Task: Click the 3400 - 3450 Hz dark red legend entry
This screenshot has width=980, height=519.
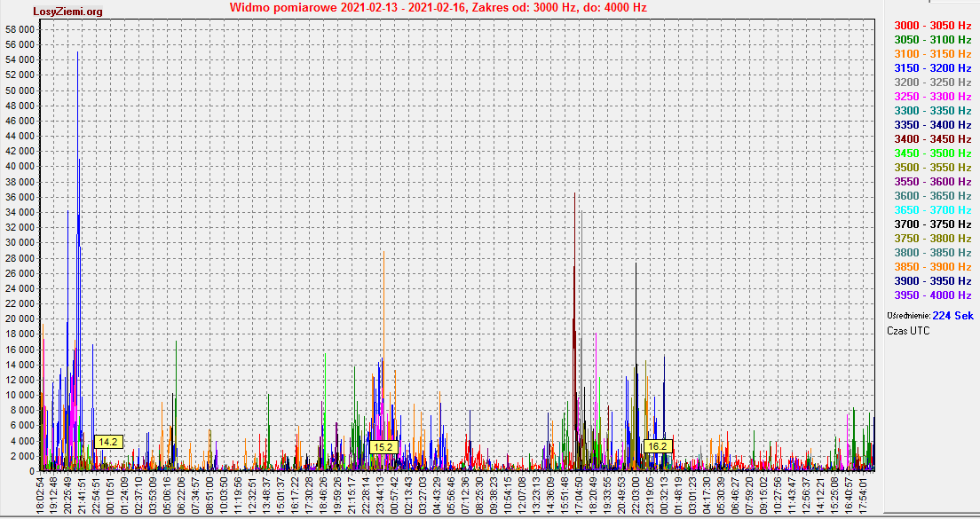Action: [932, 139]
